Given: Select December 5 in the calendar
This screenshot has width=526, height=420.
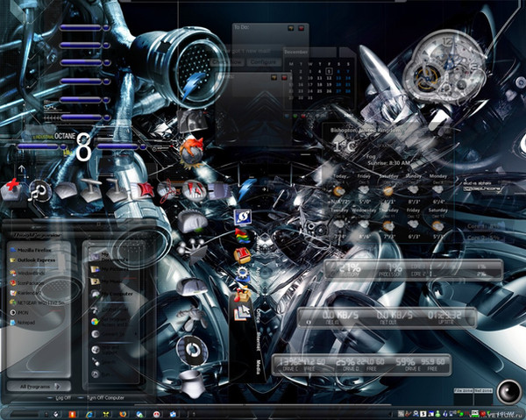Looking at the screenshot, I should coord(329,71).
